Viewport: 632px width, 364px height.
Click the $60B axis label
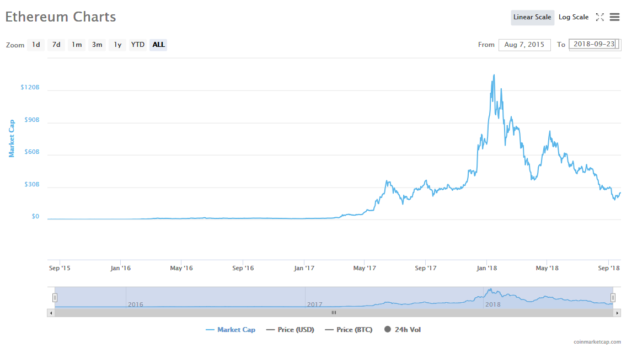pyautogui.click(x=32, y=152)
